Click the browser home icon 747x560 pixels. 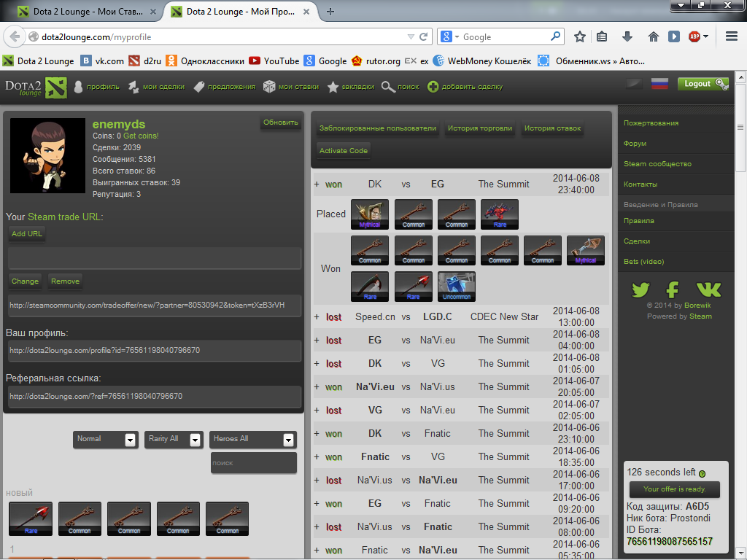pyautogui.click(x=653, y=36)
